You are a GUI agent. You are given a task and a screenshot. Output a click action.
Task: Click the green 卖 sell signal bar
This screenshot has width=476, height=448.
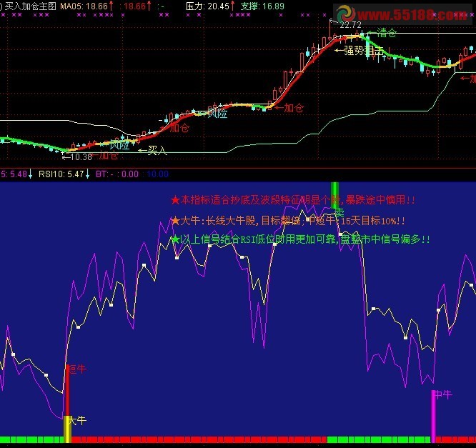click(334, 196)
